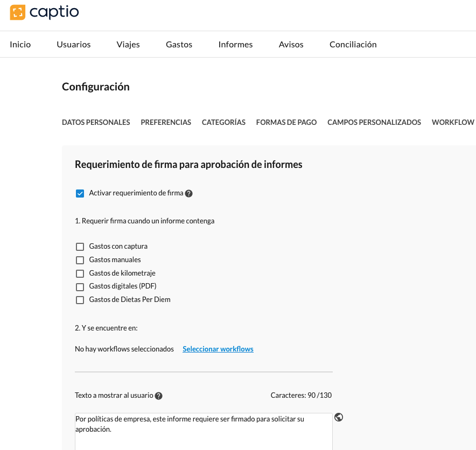The height and width of the screenshot is (450, 476).
Task: Open the CAMPOS PERSONALIZADOS tab
Action: click(x=374, y=122)
